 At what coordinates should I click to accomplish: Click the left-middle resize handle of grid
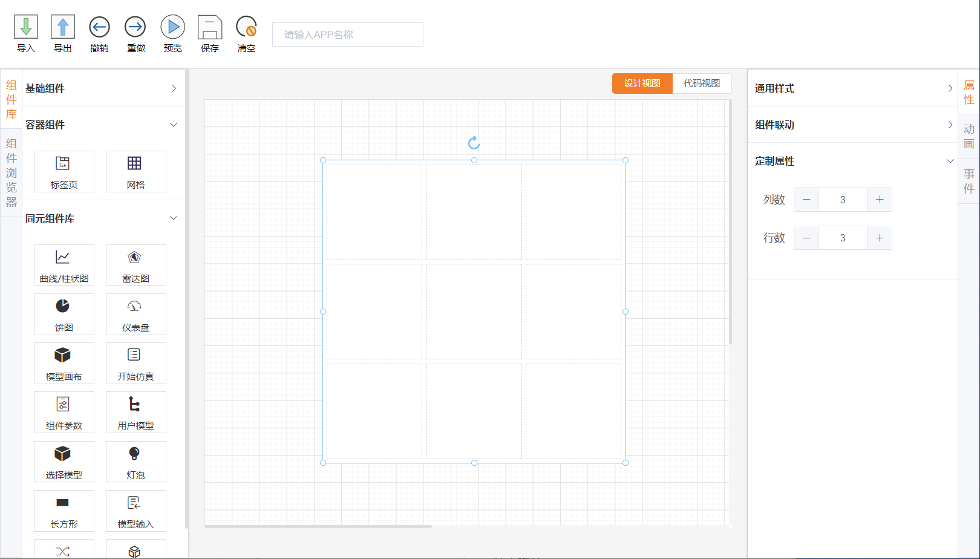(323, 312)
